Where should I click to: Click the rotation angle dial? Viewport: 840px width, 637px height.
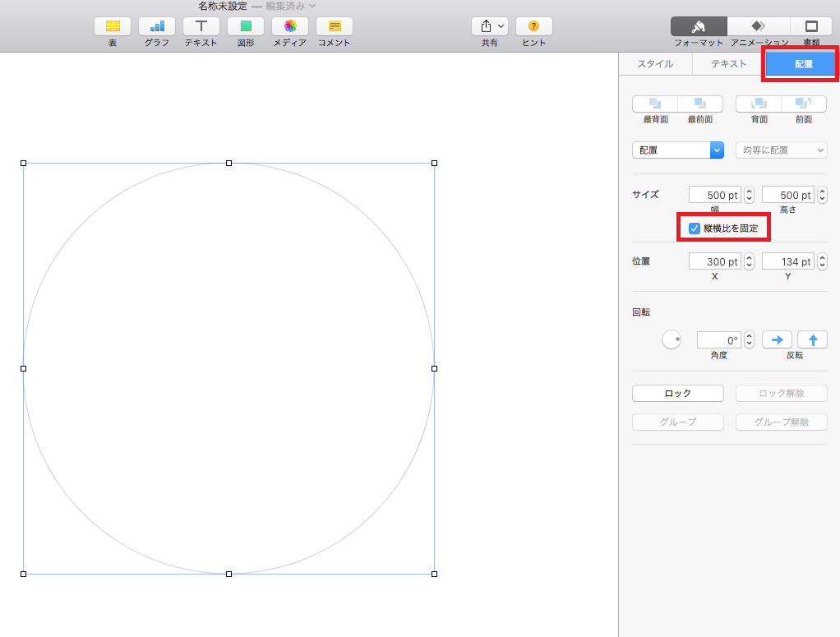click(672, 339)
